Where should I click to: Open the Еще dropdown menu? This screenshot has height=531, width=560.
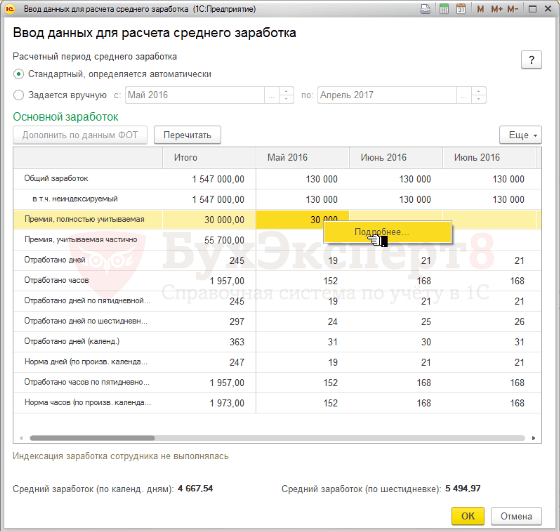tap(520, 135)
